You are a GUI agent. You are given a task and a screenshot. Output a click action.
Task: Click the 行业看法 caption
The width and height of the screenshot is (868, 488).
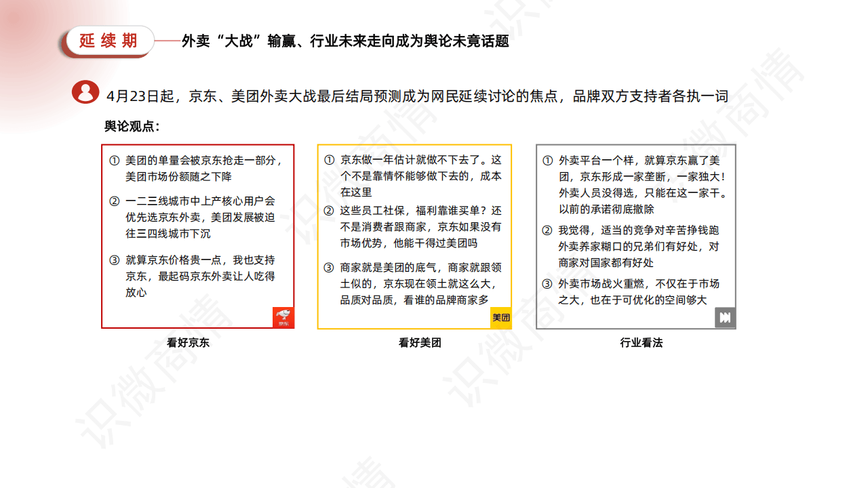[641, 343]
